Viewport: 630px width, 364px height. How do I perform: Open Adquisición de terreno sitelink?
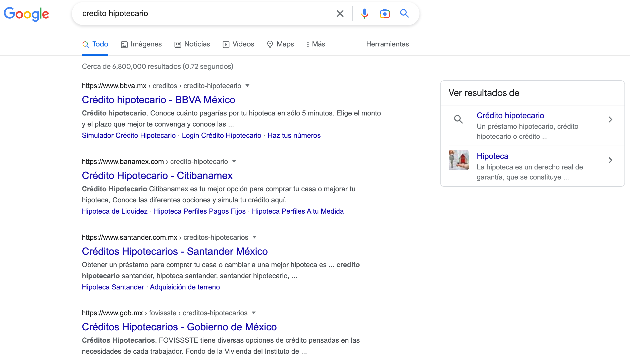(185, 287)
